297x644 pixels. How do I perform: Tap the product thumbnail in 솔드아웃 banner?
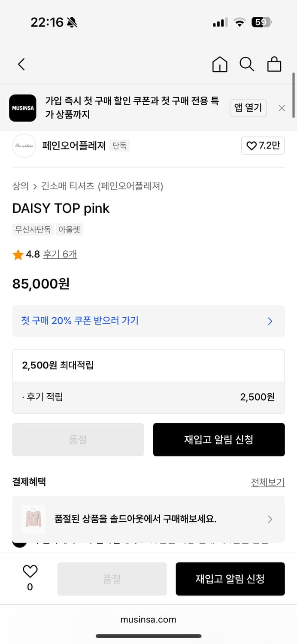click(x=35, y=519)
